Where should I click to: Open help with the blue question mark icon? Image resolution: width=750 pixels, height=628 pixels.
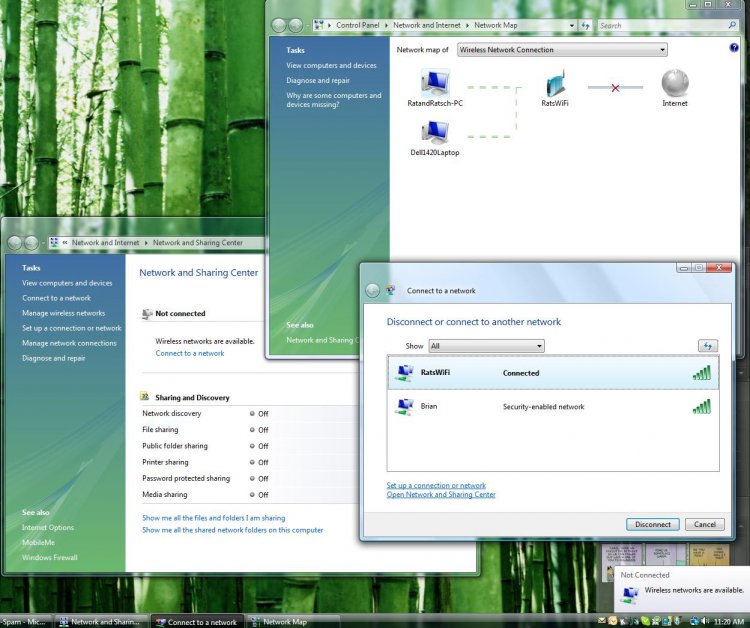tap(734, 48)
